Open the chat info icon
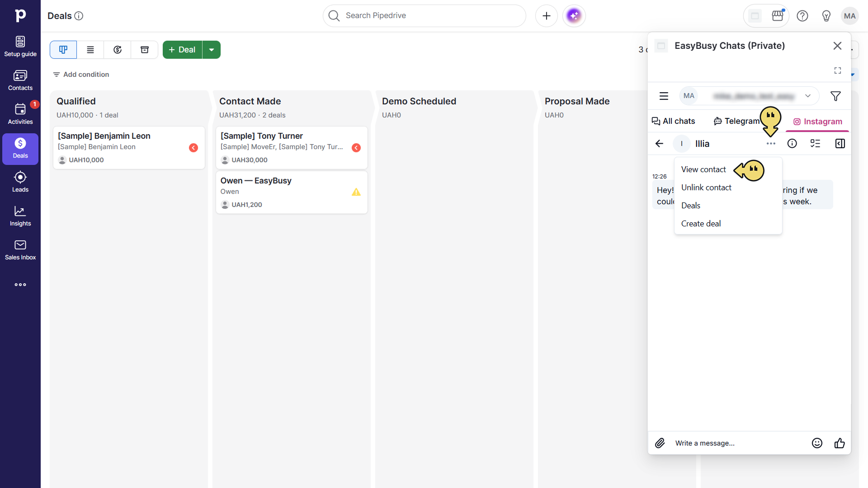 (792, 144)
